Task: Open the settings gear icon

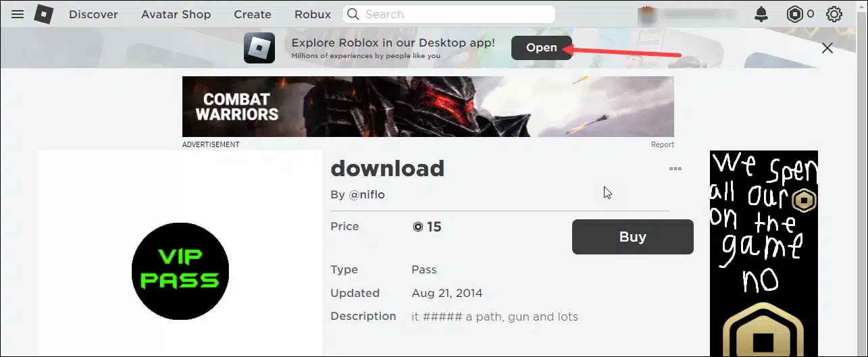Action: point(834,14)
